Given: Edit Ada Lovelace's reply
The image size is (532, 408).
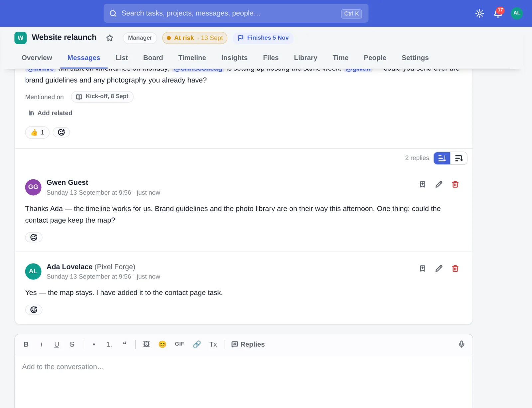Looking at the screenshot, I should [x=439, y=269].
